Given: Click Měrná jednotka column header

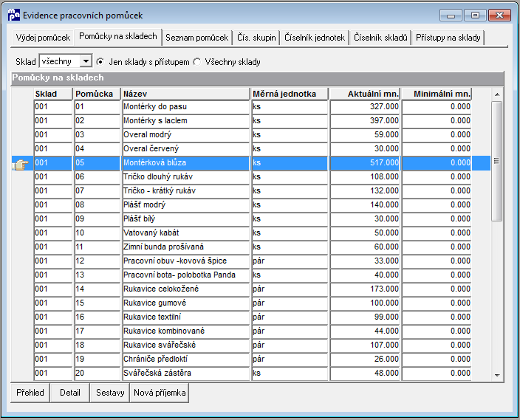Looking at the screenshot, I should 290,94.
